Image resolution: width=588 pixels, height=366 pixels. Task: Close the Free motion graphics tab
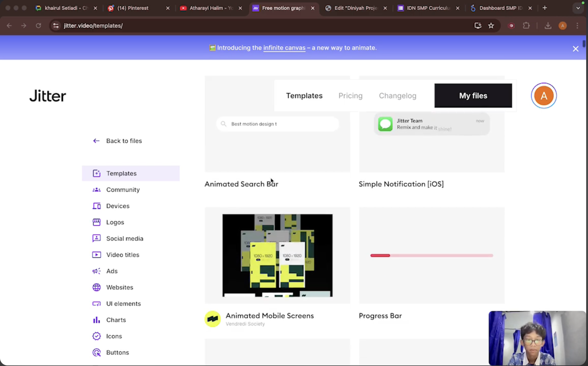tap(313, 8)
